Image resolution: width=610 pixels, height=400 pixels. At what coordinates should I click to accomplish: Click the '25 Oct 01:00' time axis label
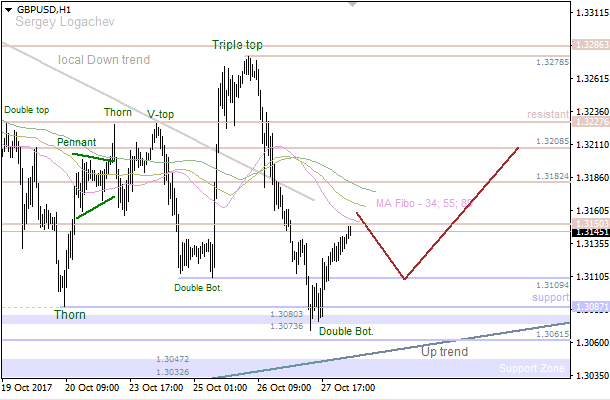(221, 387)
